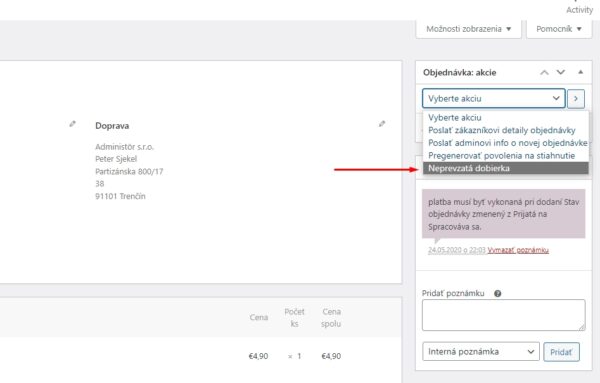Open the Pomocník help dropdown
The height and width of the screenshot is (383, 600).
559,29
